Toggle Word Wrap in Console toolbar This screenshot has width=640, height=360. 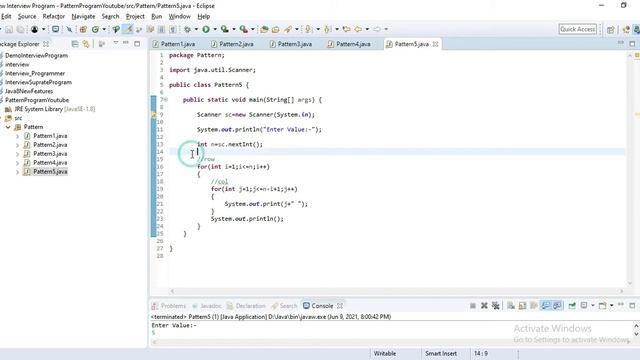(534, 306)
